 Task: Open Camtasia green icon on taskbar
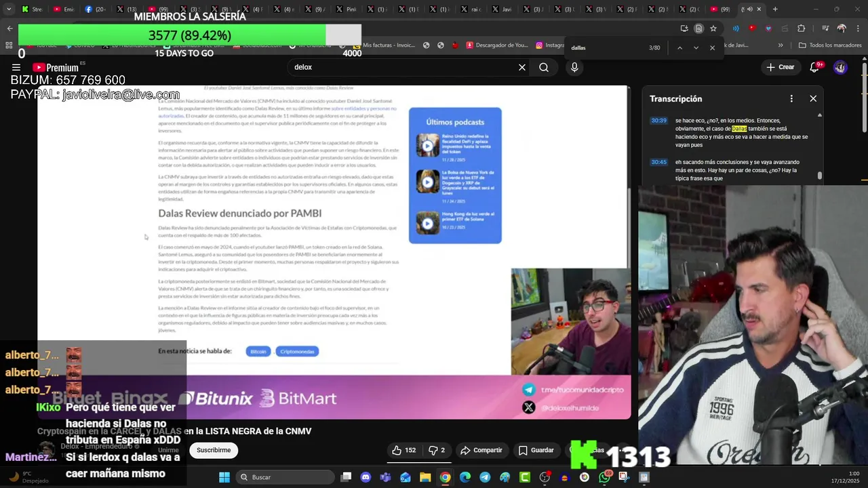[x=525, y=477]
